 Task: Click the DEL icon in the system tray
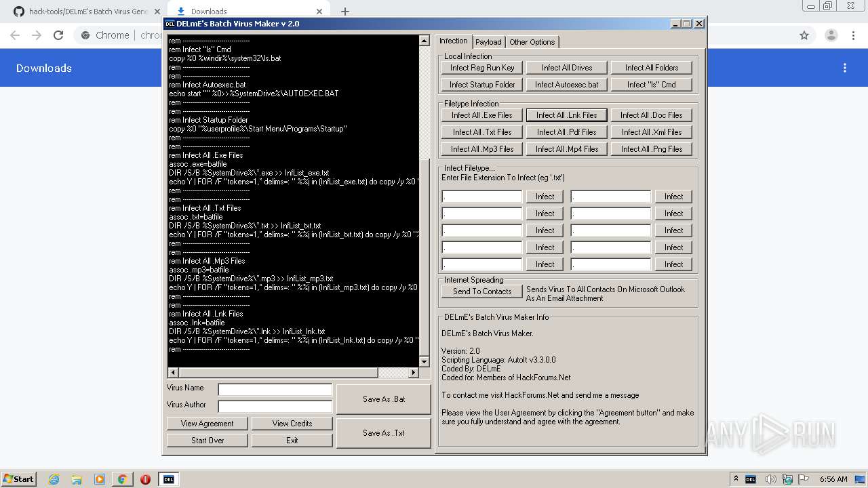click(x=751, y=479)
